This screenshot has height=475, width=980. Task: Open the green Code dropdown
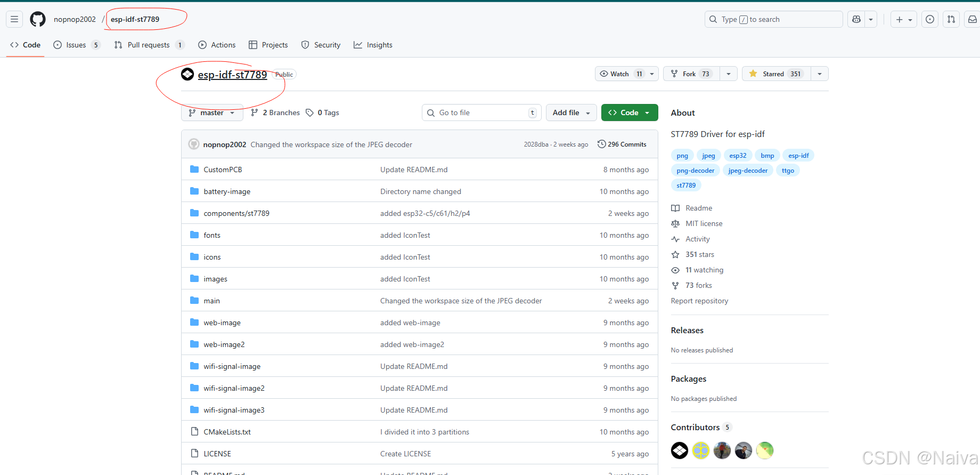630,112
